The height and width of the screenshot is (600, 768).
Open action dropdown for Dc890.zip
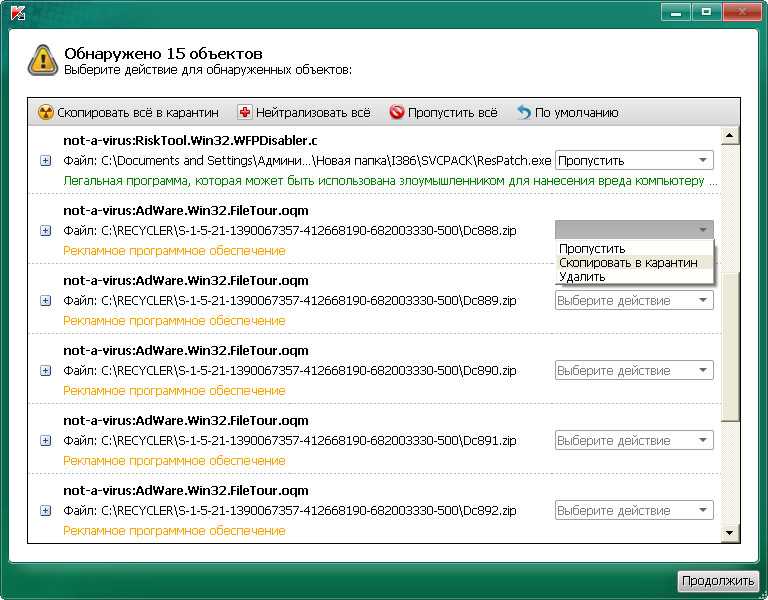(634, 370)
